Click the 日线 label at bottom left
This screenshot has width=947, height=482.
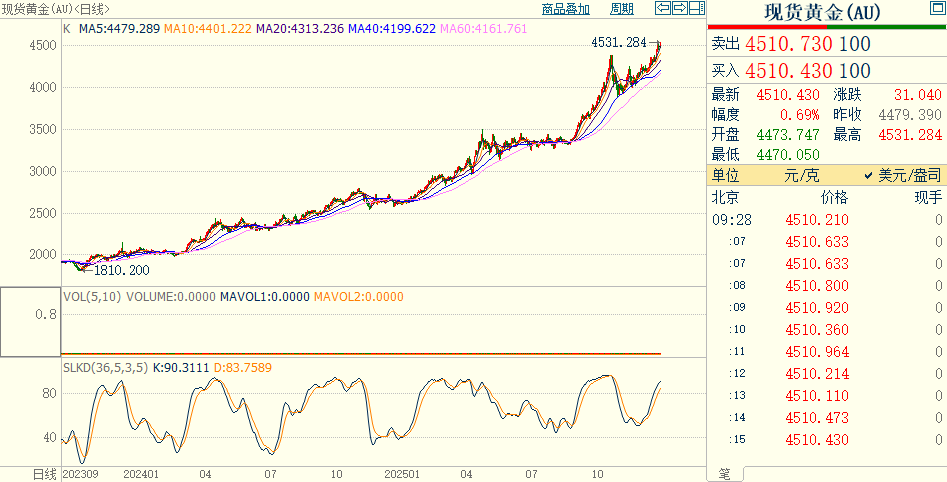(x=45, y=473)
